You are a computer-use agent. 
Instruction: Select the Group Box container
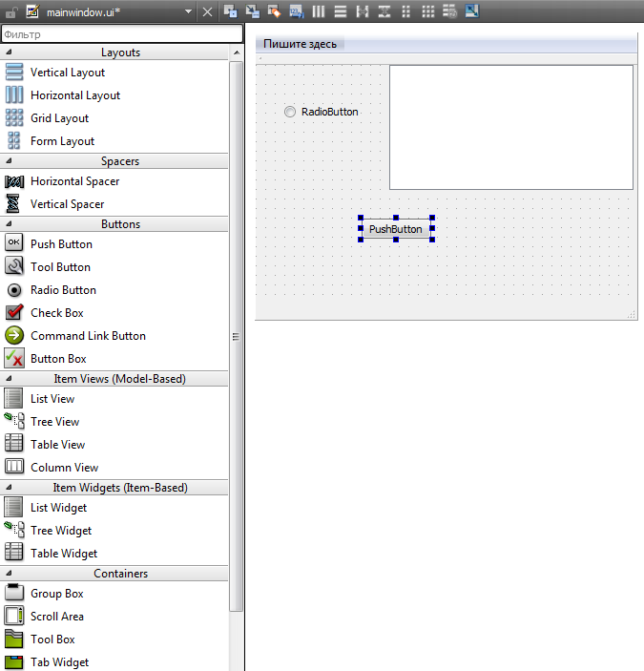pos(114,593)
